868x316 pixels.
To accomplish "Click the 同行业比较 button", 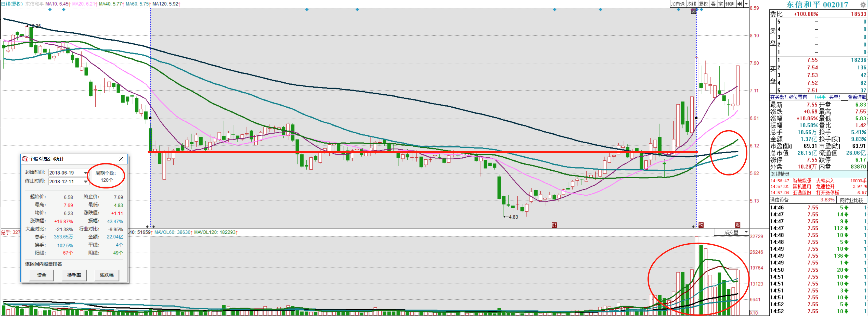I will (x=851, y=200).
